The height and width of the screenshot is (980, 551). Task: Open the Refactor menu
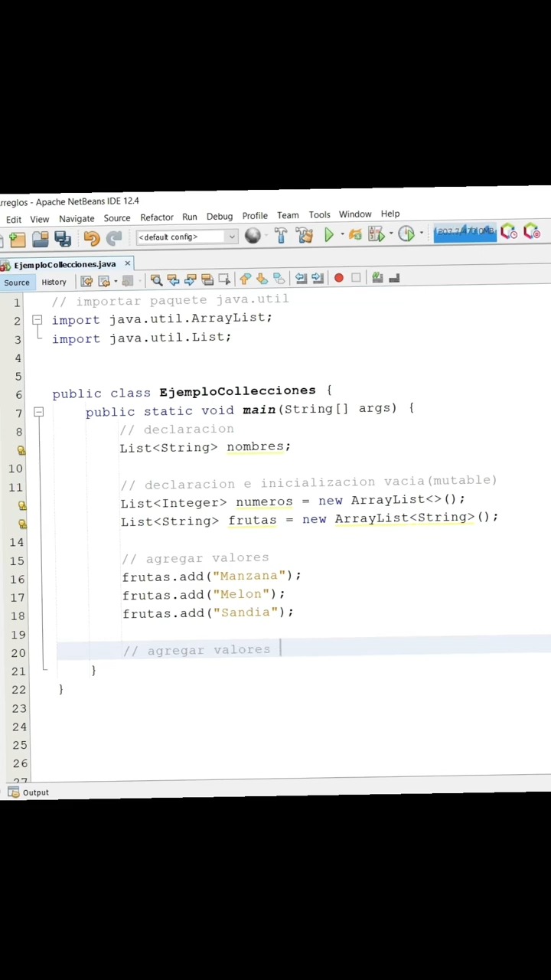[x=157, y=217]
